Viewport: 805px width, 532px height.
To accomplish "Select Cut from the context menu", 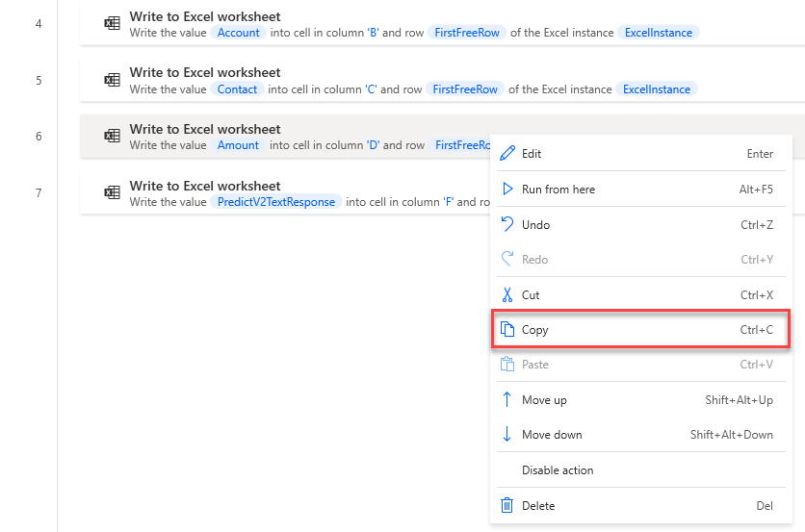I will pos(640,295).
